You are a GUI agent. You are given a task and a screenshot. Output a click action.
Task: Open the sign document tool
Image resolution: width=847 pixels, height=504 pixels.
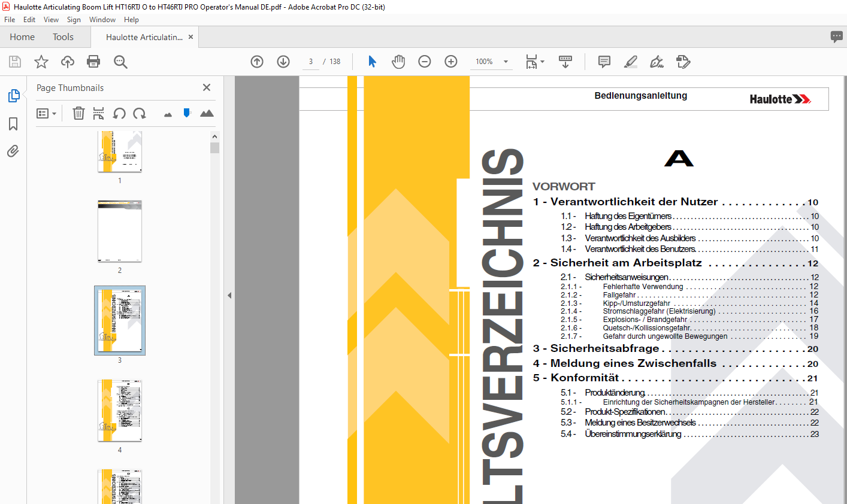click(x=657, y=62)
